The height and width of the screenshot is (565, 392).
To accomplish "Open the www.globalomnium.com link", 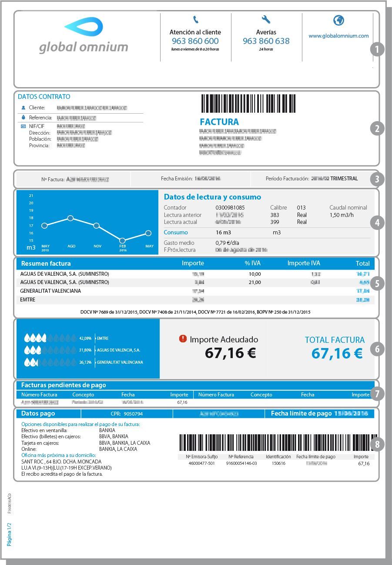I will pyautogui.click(x=338, y=36).
